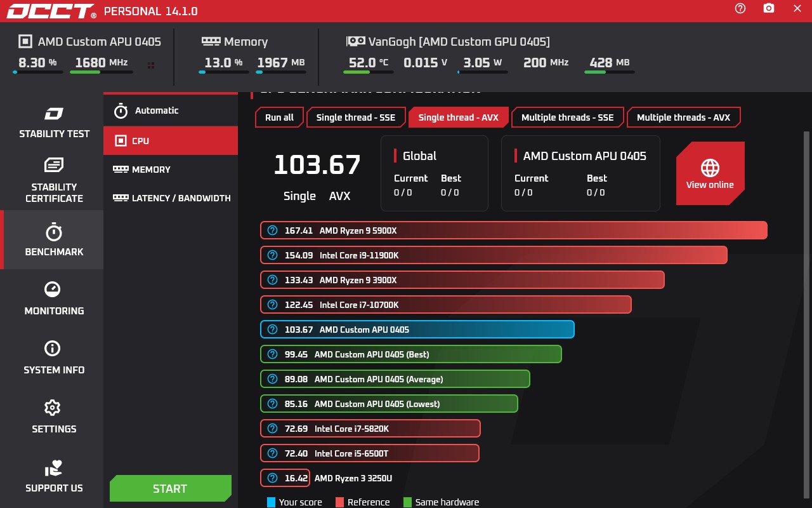
Task: Click the info icon beside AMD Custom APU 0405 (Best)
Action: pos(273,354)
